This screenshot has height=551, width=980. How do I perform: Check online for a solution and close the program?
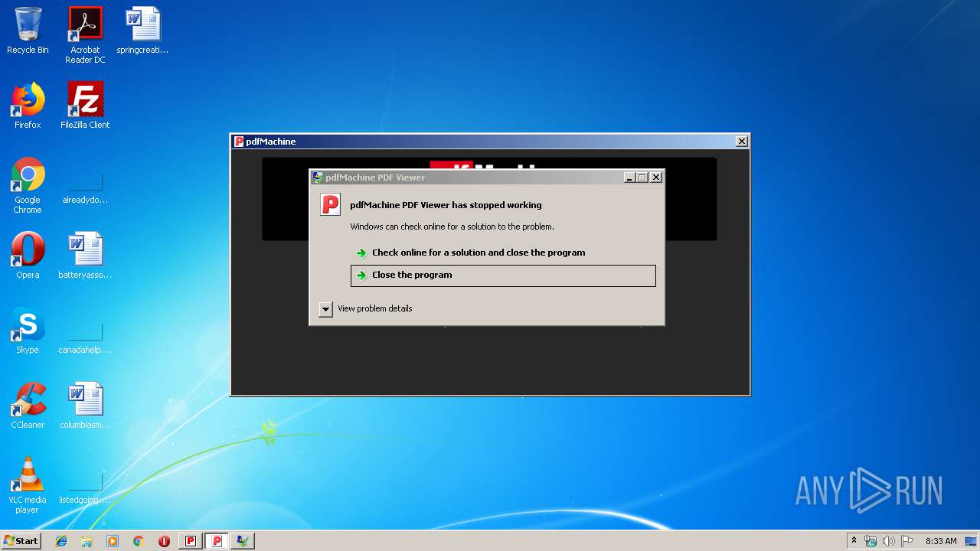tap(479, 253)
